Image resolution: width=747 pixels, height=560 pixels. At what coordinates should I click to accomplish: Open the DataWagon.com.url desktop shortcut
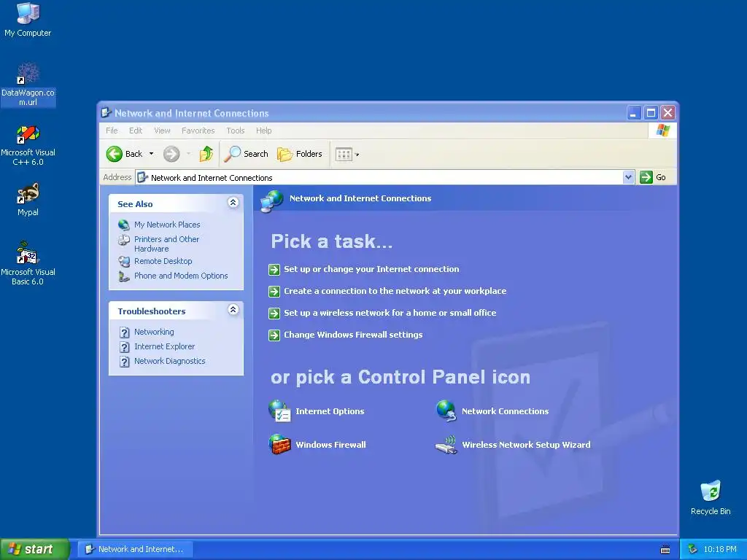coord(28,85)
